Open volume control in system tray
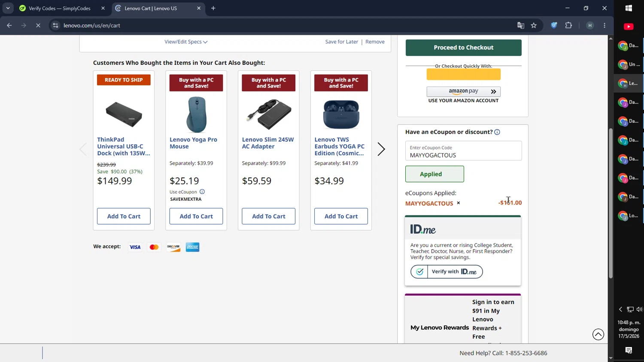644x362 pixels. [x=639, y=309]
